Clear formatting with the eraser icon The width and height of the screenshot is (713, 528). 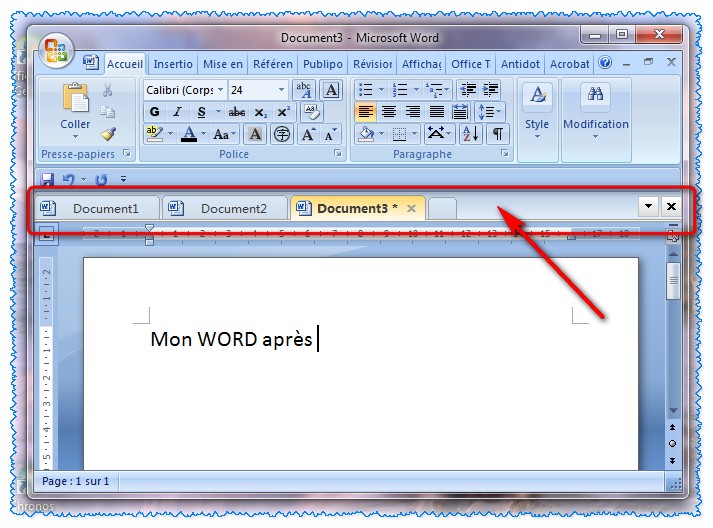coord(312,112)
